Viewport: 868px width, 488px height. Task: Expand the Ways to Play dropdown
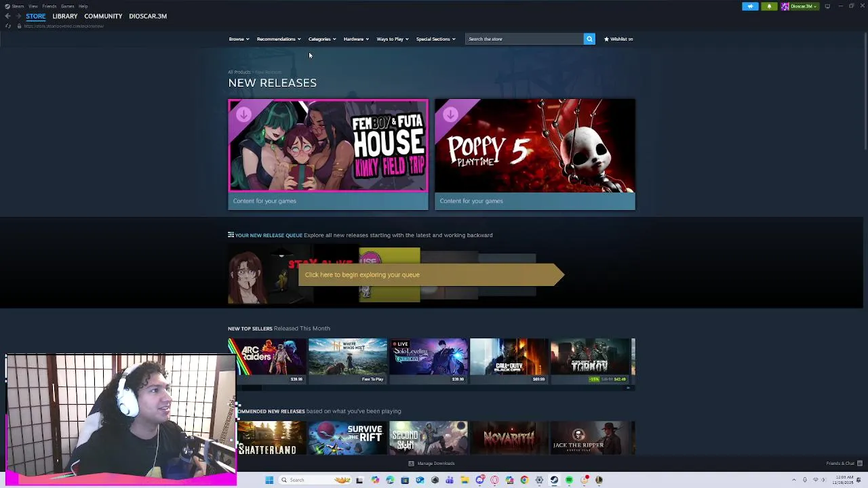393,39
